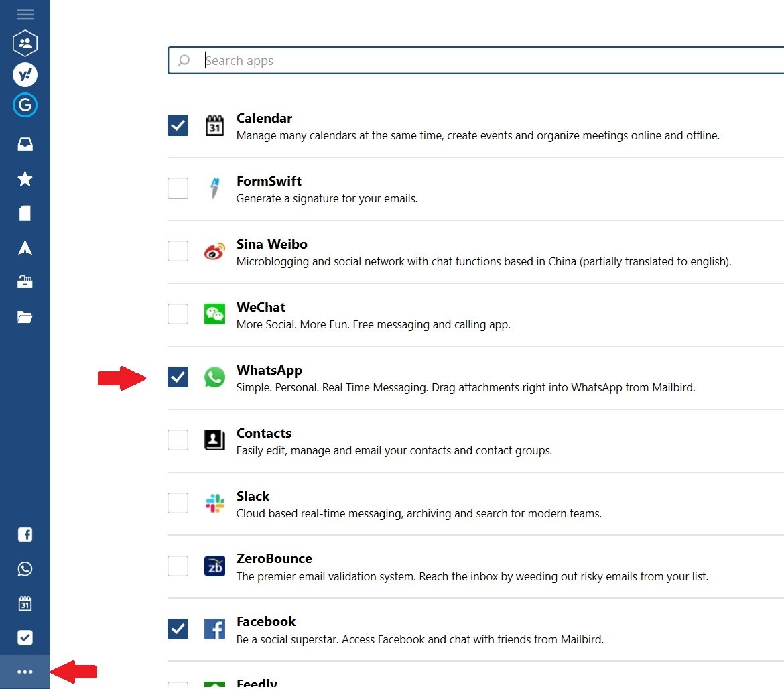Click 'The premier email validation system' description
The image size is (784, 689).
[x=472, y=576]
